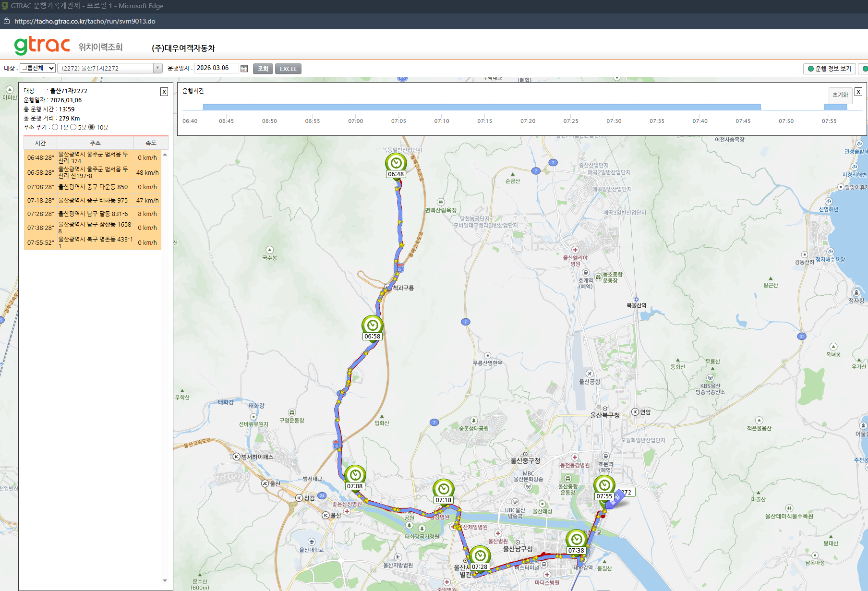Image resolution: width=868 pixels, height=591 pixels.
Task: Click the 07:28 clock marker
Action: 480,556
